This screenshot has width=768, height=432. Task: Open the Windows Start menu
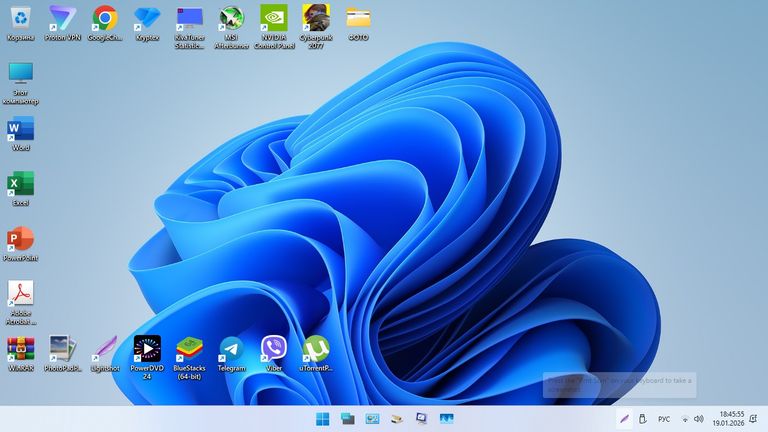[323, 418]
